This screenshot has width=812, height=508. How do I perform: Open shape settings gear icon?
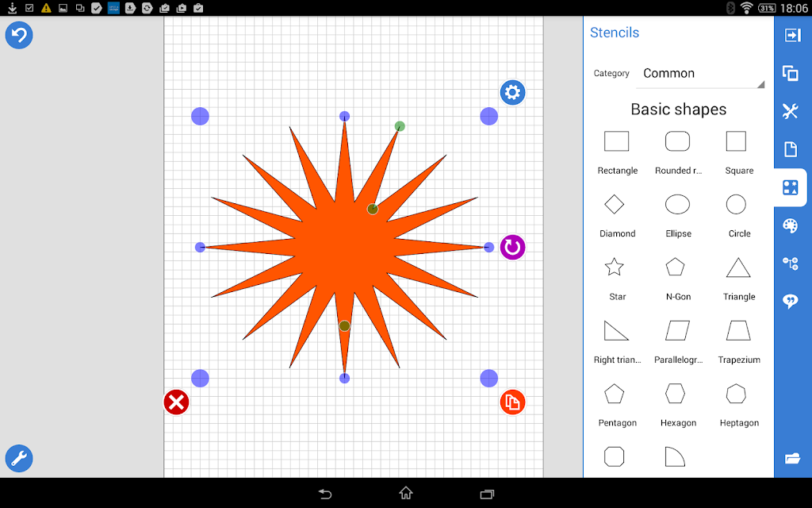pyautogui.click(x=513, y=93)
